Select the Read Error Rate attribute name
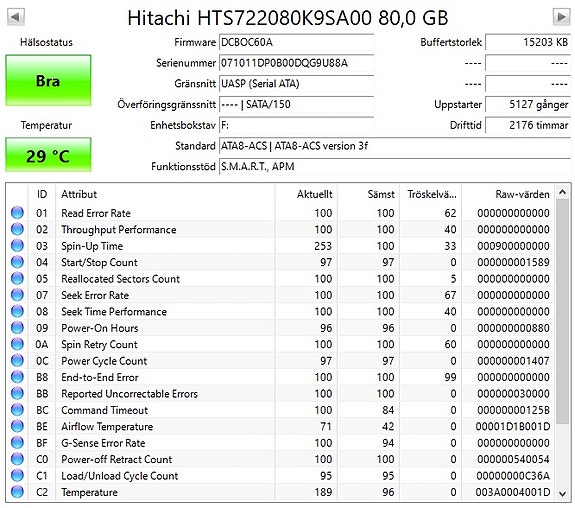Image resolution: width=575 pixels, height=508 pixels. click(x=96, y=213)
